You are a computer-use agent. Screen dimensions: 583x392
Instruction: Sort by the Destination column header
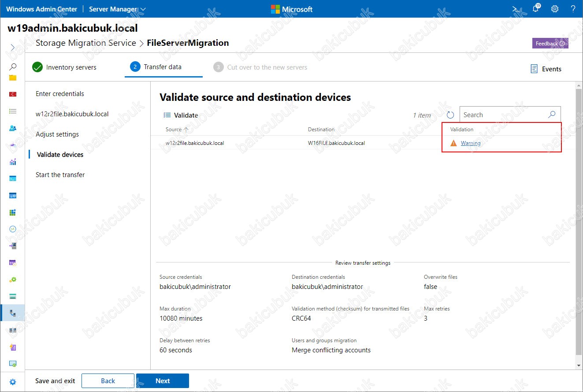(x=321, y=129)
